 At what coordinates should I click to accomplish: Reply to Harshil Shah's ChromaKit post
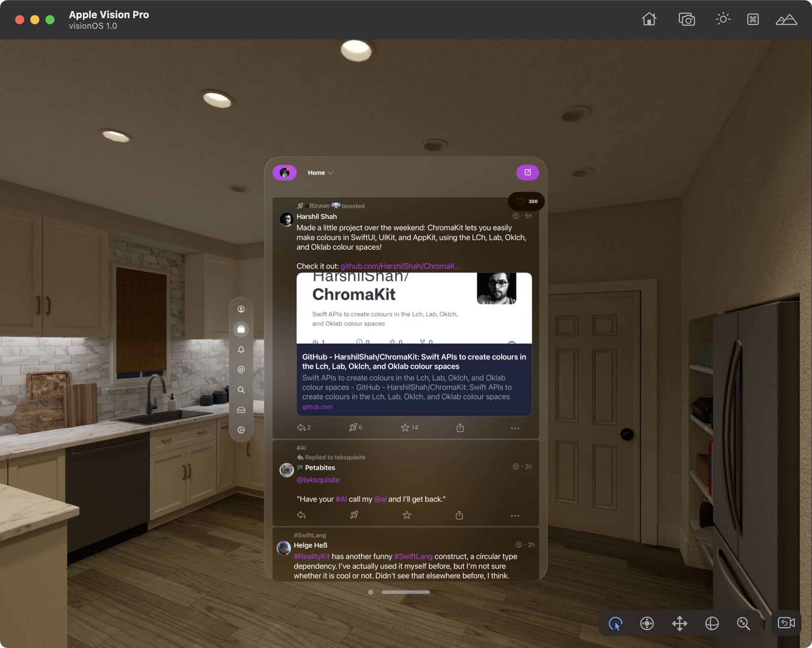tap(303, 427)
